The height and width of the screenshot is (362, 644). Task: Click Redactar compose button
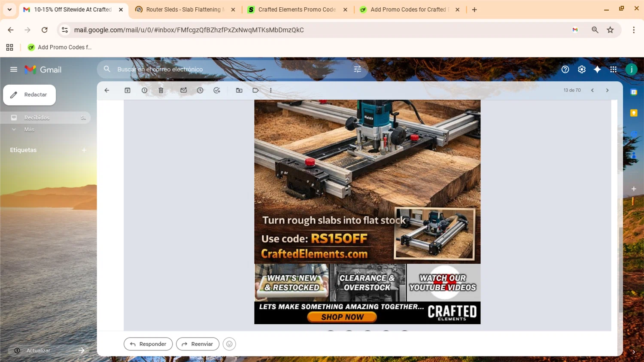(29, 95)
